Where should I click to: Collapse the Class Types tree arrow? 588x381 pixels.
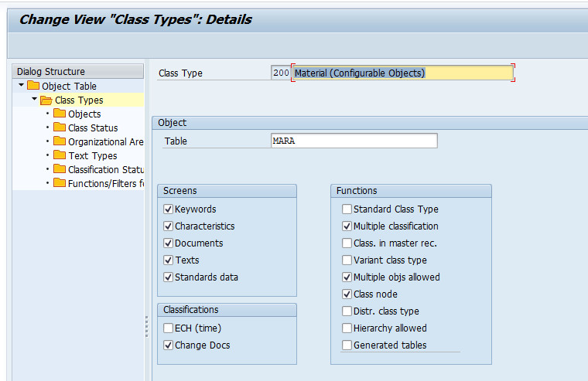[x=35, y=100]
